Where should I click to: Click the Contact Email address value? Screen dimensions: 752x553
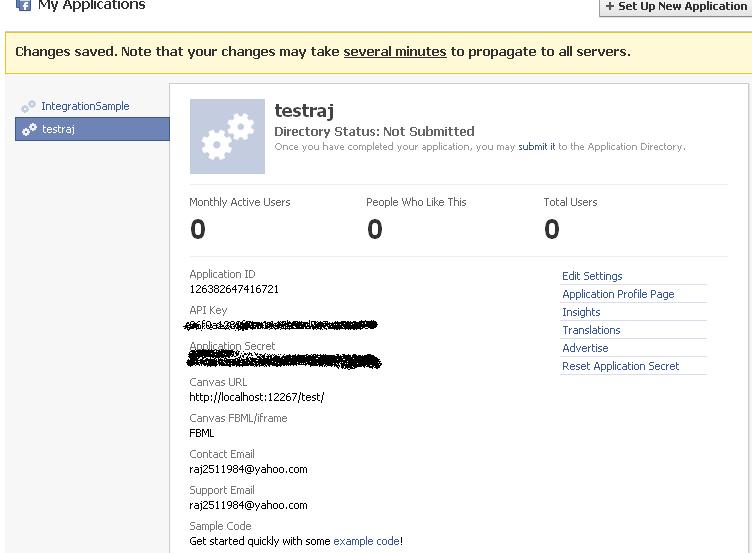click(x=248, y=469)
